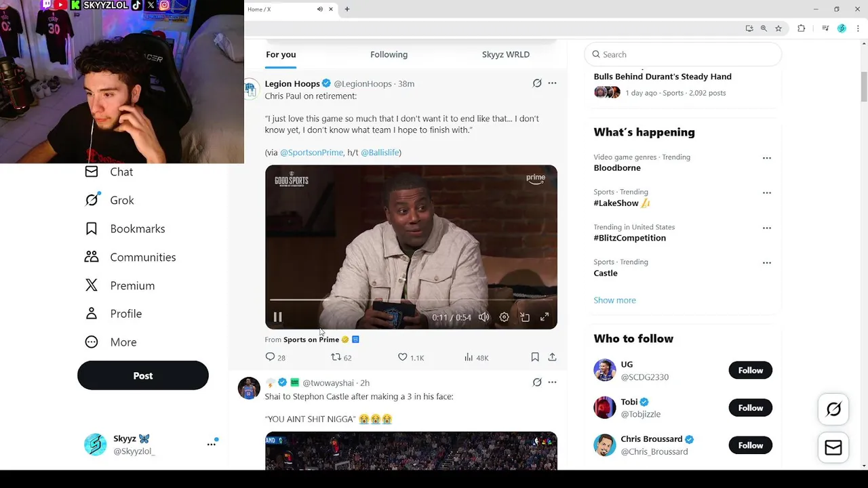Open more options for Castle trend
Image resolution: width=868 pixels, height=488 pixels.
coord(767,263)
